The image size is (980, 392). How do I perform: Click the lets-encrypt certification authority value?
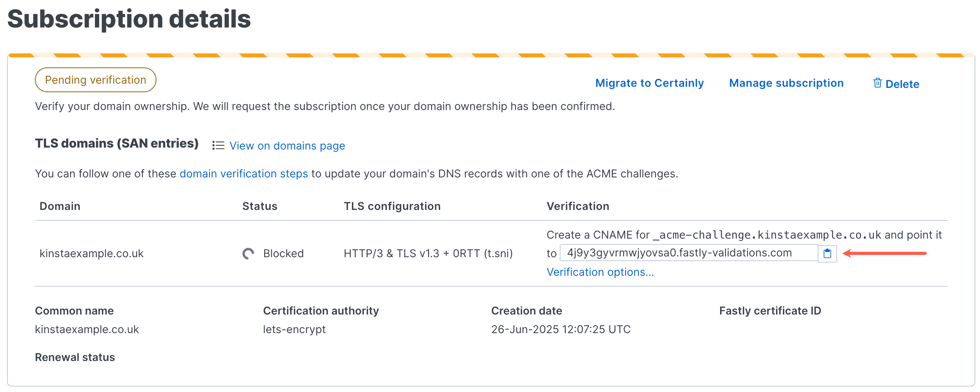294,329
